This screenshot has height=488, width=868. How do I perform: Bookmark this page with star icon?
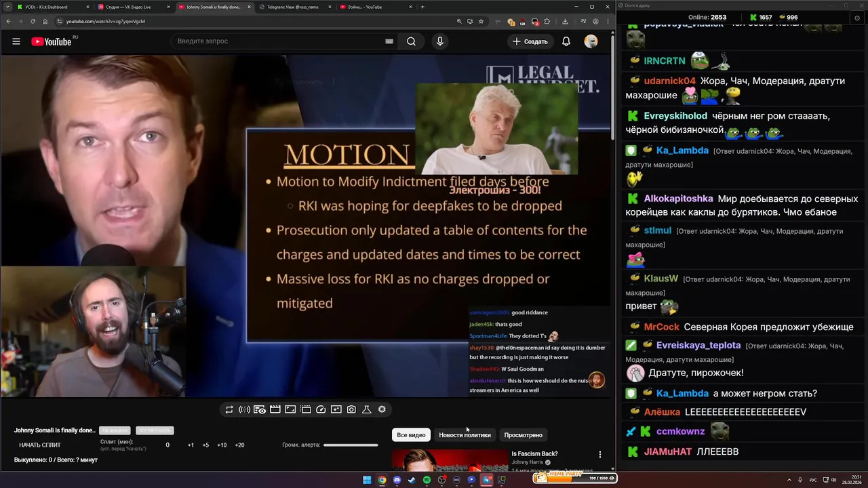[x=481, y=21]
